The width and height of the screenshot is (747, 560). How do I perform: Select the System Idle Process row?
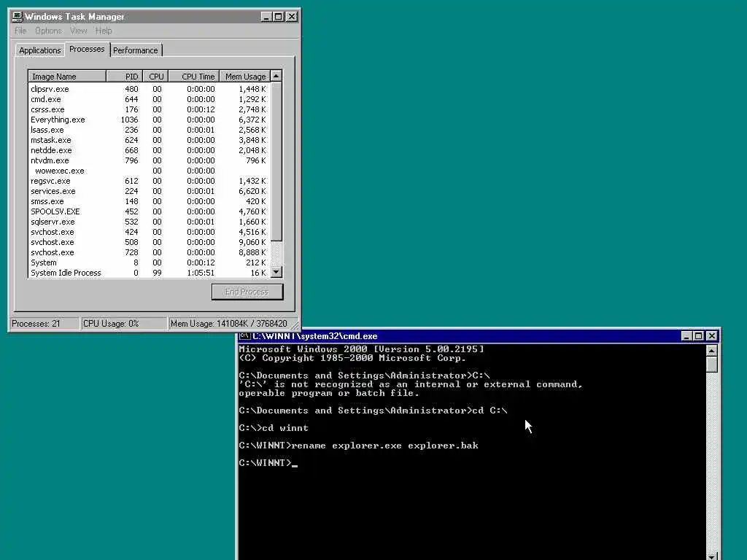[149, 273]
